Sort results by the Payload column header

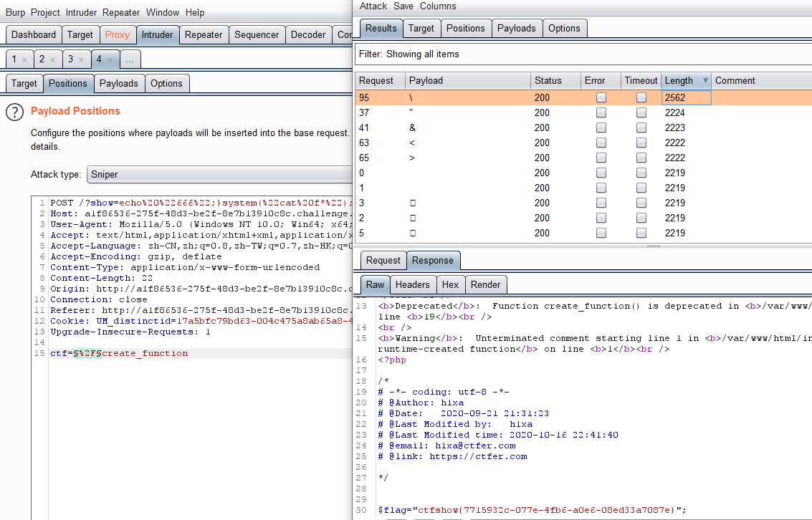click(467, 81)
